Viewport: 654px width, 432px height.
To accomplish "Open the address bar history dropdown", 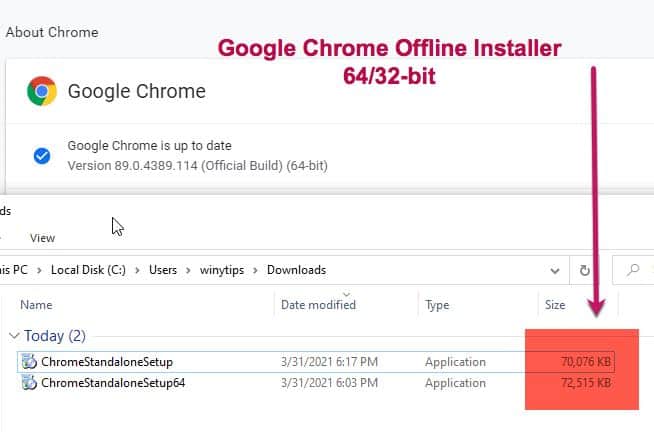I will pos(555,271).
